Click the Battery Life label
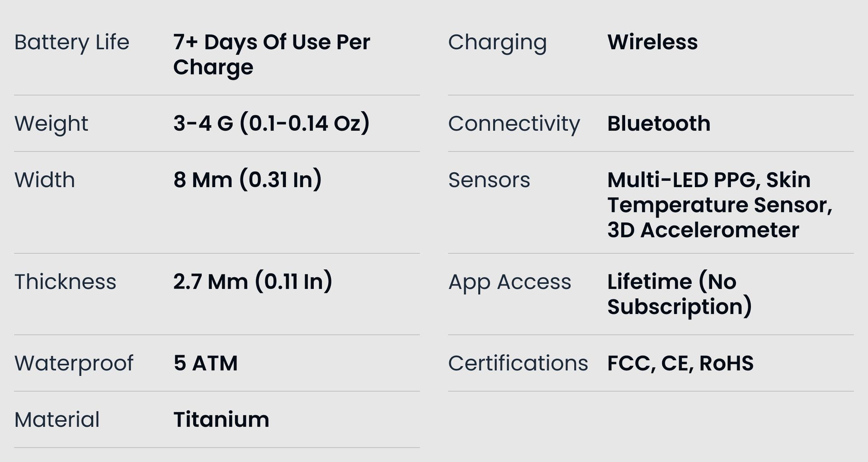 pos(72,42)
